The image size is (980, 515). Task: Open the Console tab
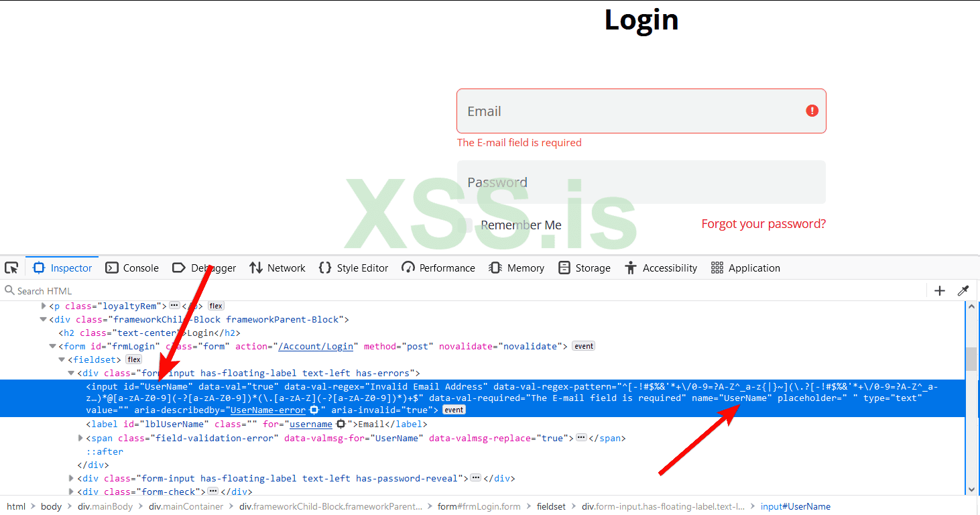[x=132, y=268]
